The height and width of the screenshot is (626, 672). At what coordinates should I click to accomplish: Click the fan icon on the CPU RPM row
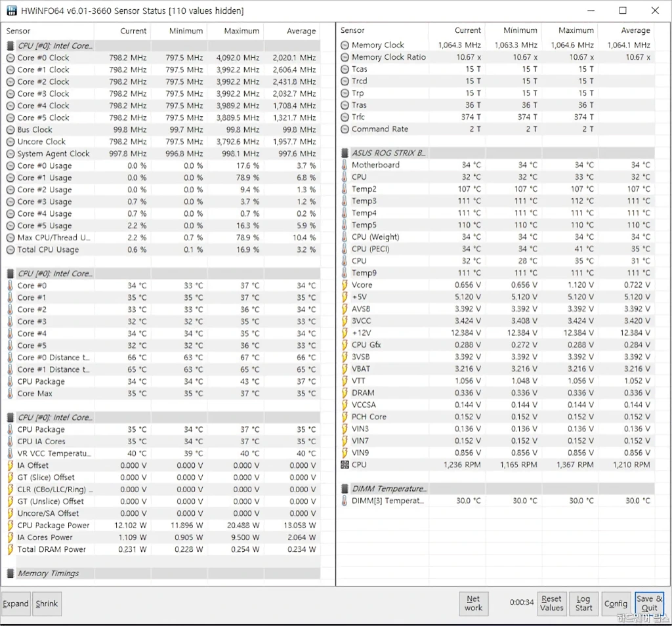pos(345,465)
